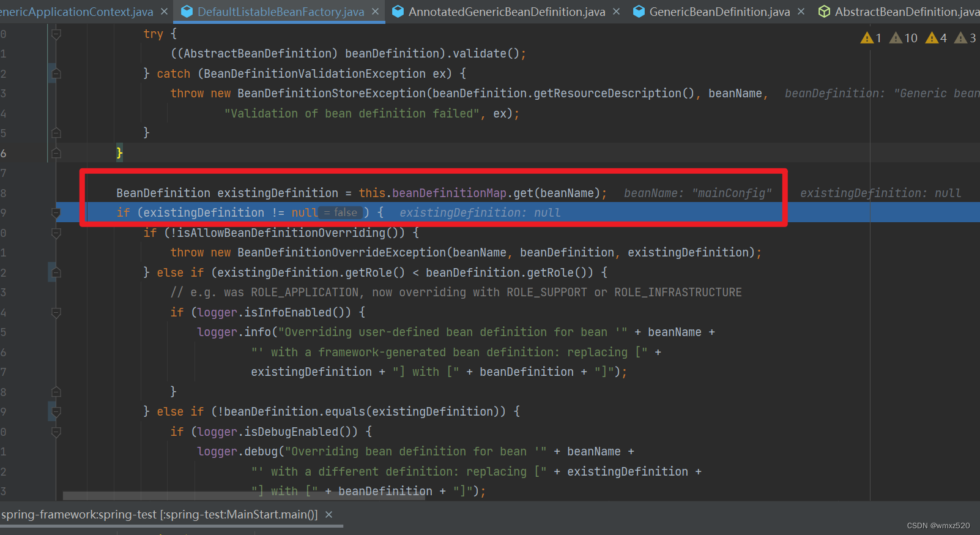The image size is (980, 535).
Task: Click logger.debug call
Action: coord(237,452)
